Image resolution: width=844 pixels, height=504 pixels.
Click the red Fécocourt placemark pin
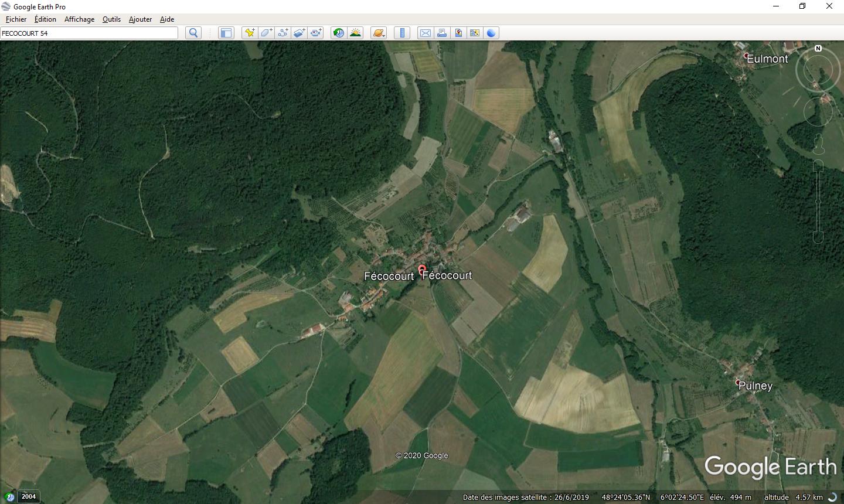421,271
